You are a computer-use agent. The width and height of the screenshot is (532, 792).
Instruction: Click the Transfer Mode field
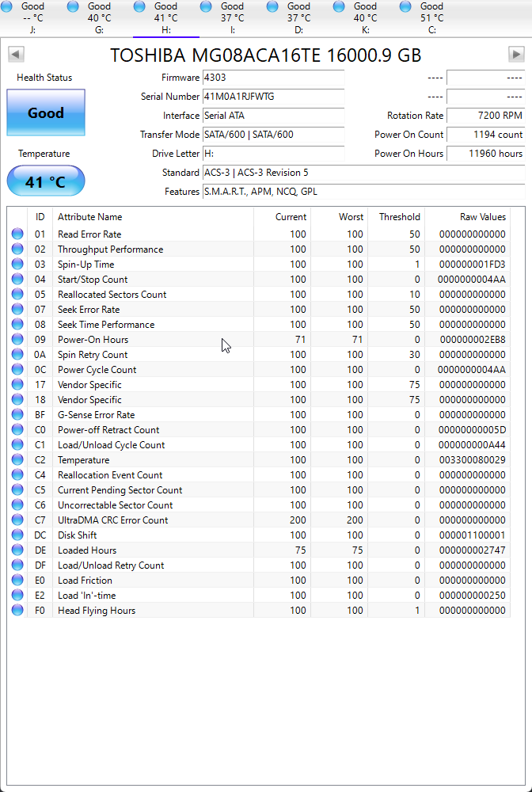(x=274, y=135)
